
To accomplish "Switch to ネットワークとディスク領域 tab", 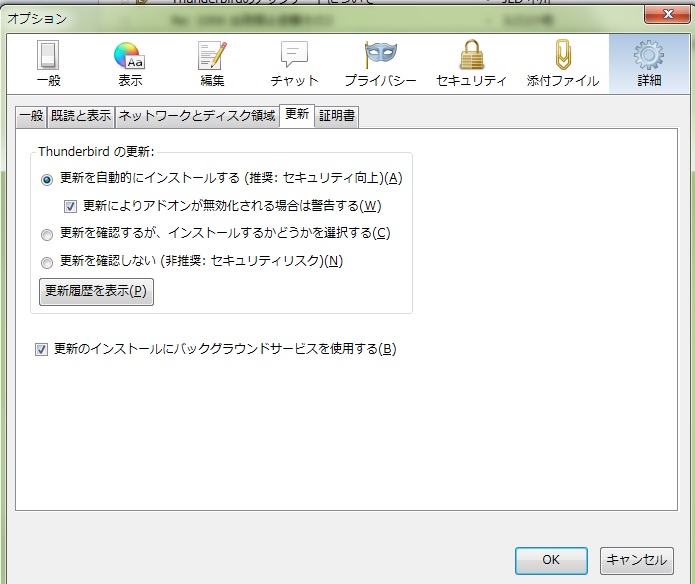I will (x=196, y=116).
